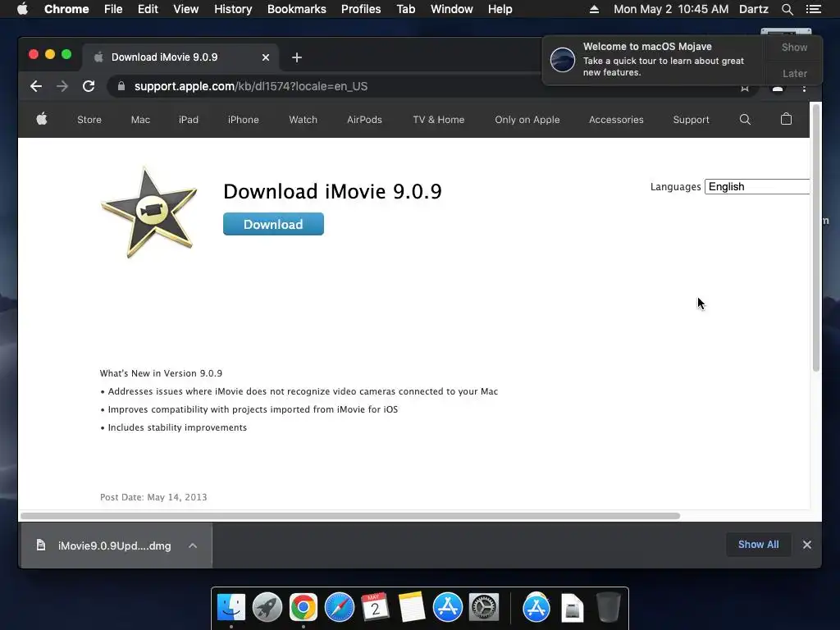
Task: Open the Languages English dropdown
Action: [x=757, y=186]
